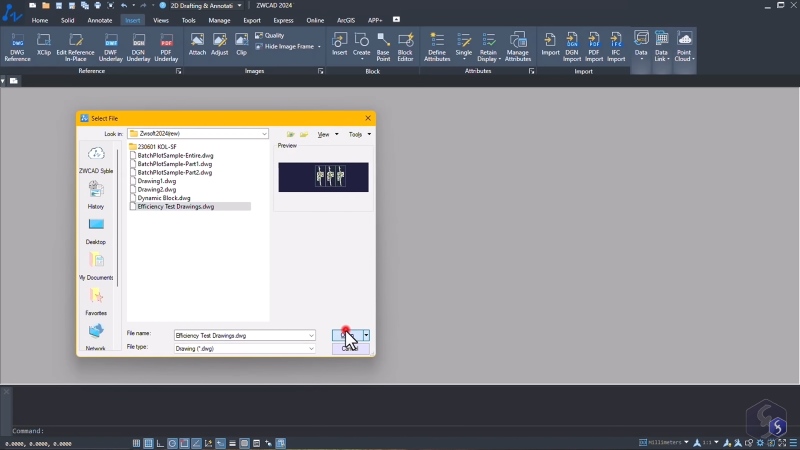Open the PDF Underlay tool
The height and width of the screenshot is (450, 800).
click(166, 47)
